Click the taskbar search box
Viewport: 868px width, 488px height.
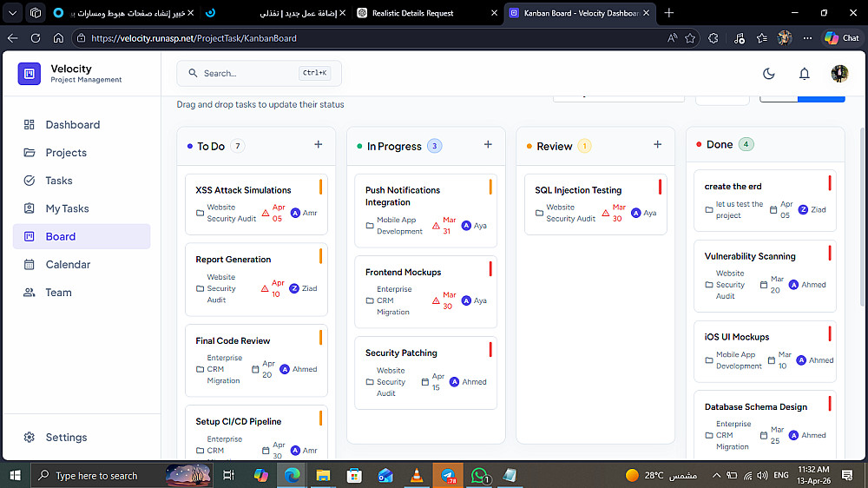[122, 475]
